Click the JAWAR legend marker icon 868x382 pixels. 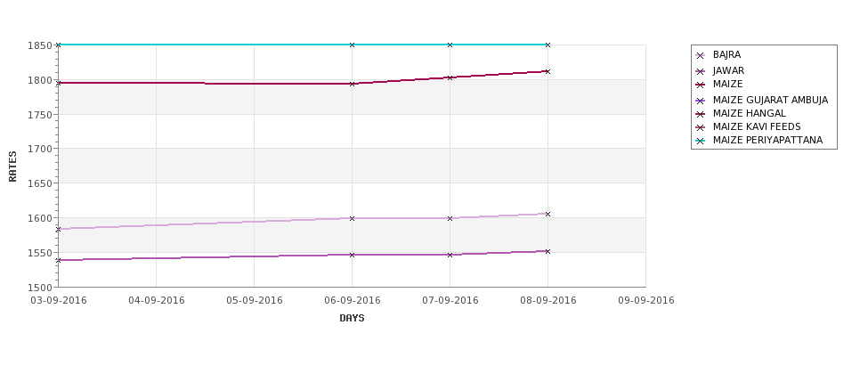[x=701, y=71]
